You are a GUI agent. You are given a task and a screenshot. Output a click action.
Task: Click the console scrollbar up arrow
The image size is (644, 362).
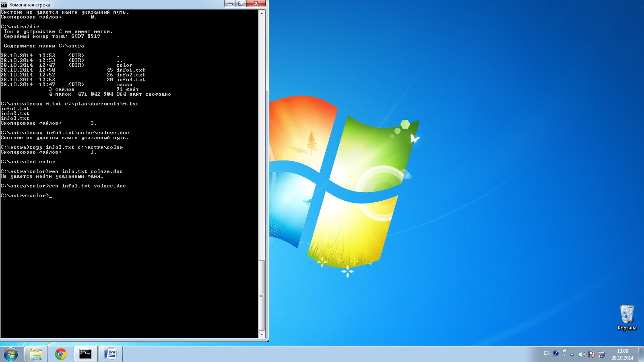(x=262, y=13)
